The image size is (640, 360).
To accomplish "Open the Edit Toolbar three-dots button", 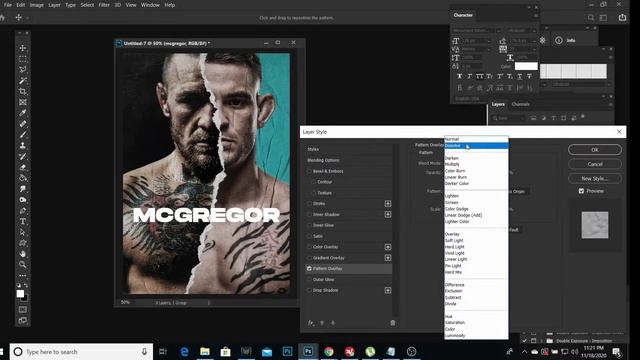I will click(x=22, y=276).
